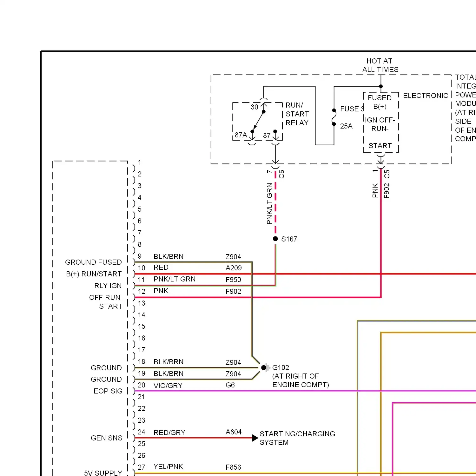Click the relay terminal 87 label
Image resolution: width=476 pixels, height=476 pixels.
267,136
